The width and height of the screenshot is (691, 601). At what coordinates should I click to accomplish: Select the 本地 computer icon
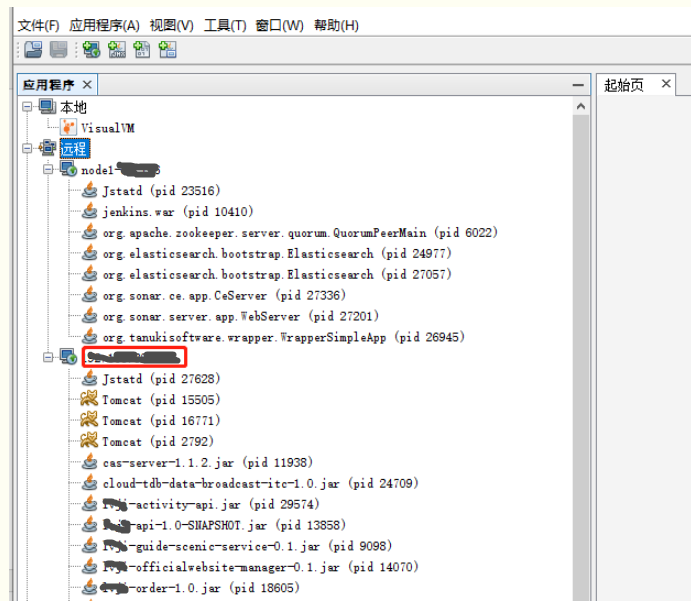click(x=47, y=107)
